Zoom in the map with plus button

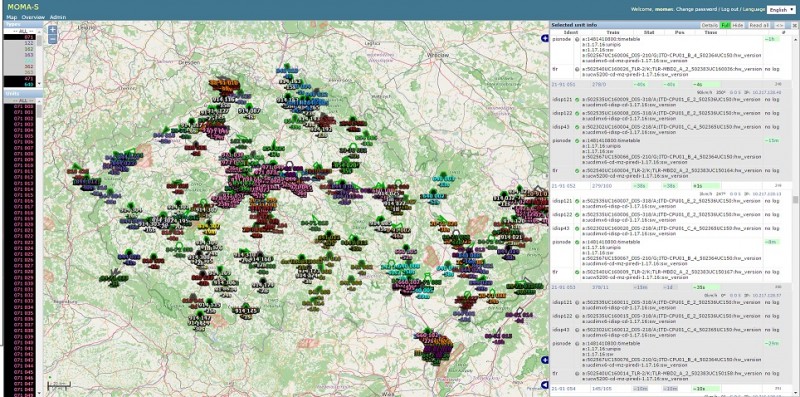point(52,30)
